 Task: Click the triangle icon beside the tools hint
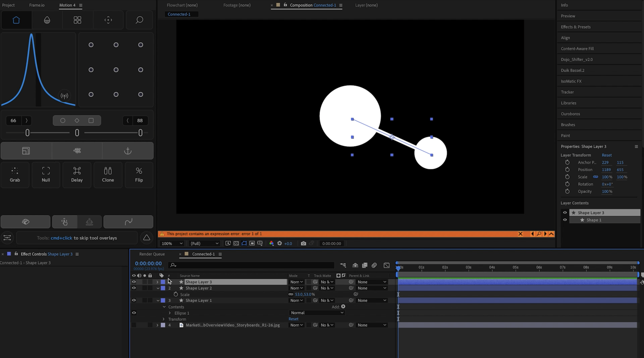tap(147, 238)
